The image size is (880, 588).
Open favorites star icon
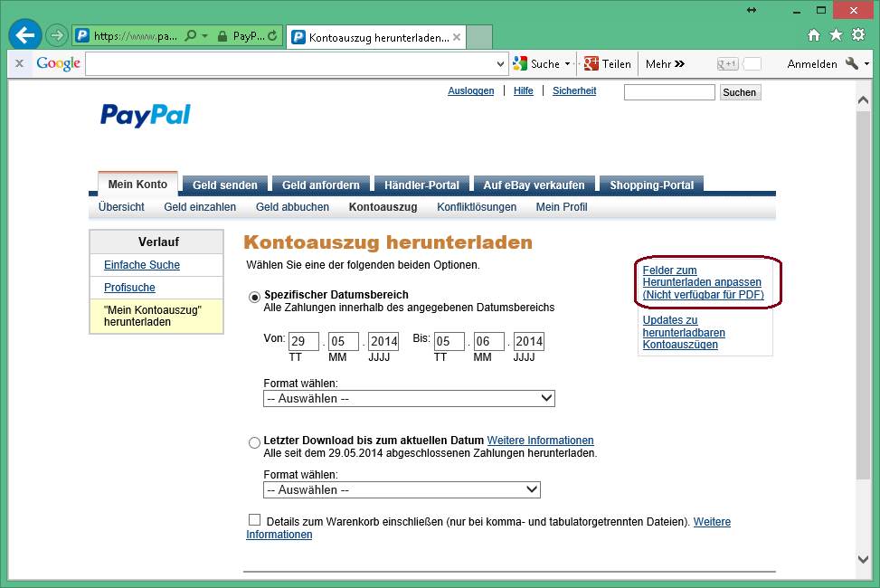coord(836,35)
